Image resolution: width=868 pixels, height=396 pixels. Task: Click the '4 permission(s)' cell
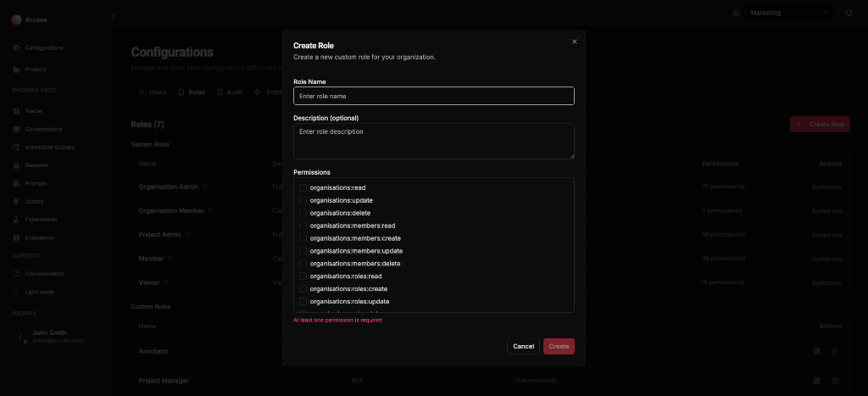[721, 211]
